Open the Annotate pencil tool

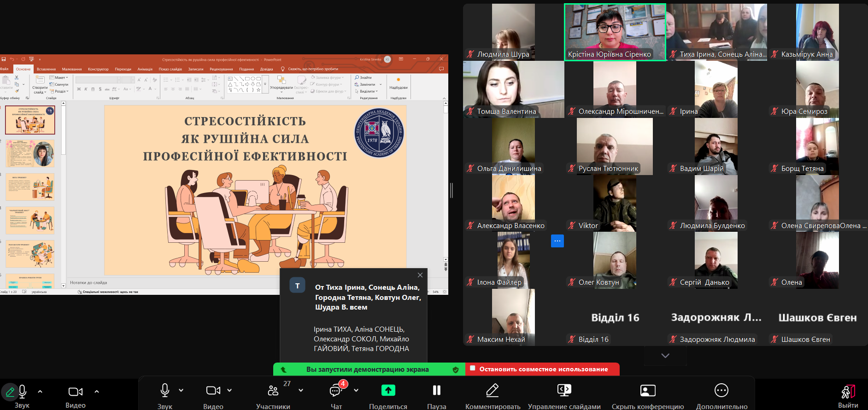tap(492, 391)
